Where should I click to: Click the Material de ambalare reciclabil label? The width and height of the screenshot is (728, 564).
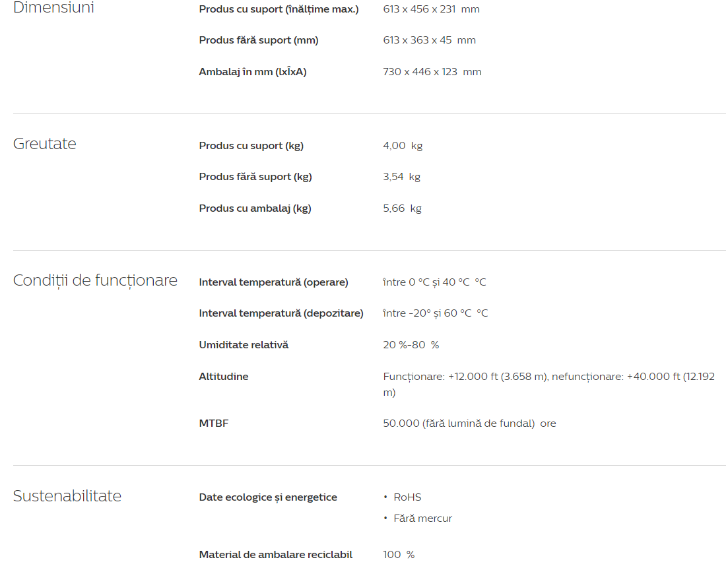pos(276,555)
